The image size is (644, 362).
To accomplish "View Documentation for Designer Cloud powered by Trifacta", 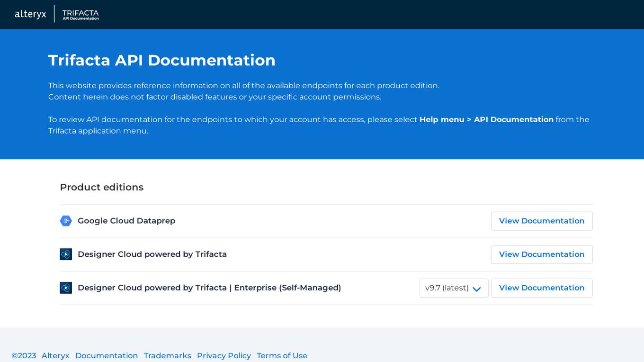I will [x=542, y=254].
